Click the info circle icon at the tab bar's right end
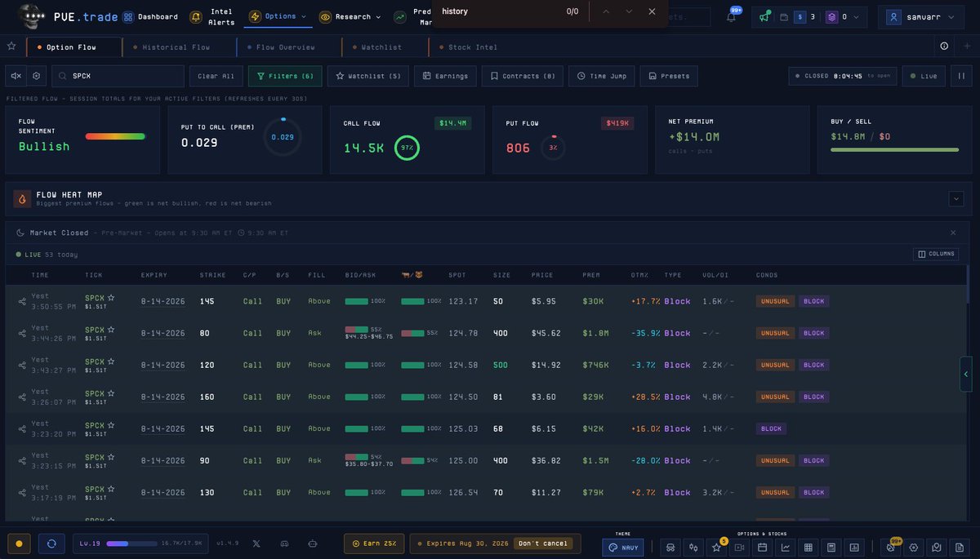This screenshot has width=980, height=559. (944, 47)
